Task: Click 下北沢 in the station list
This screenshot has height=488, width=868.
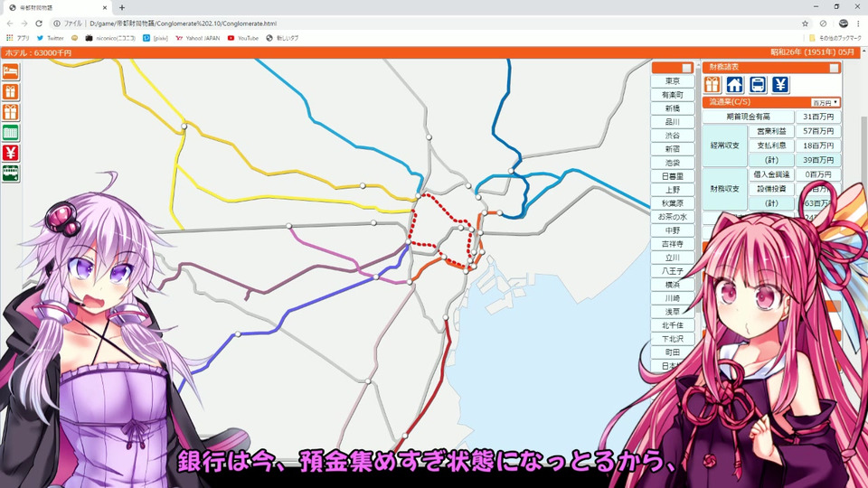Action: point(673,339)
